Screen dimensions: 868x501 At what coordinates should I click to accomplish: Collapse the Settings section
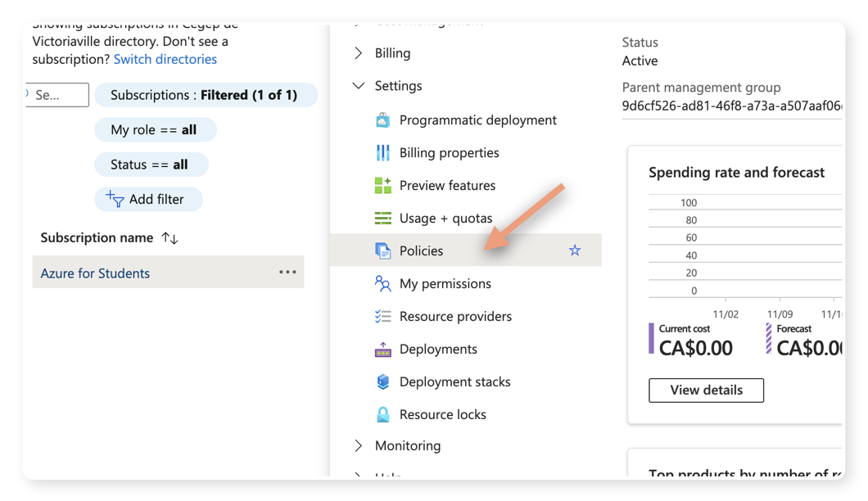[x=358, y=86]
